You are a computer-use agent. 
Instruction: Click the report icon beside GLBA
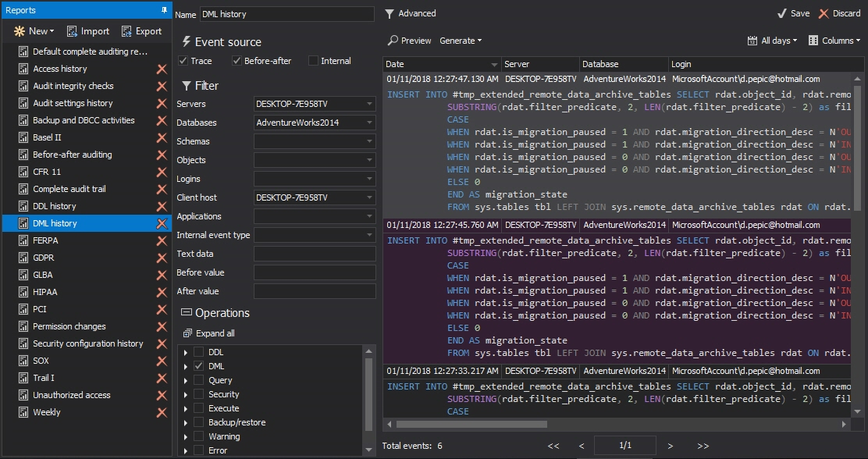[23, 275]
